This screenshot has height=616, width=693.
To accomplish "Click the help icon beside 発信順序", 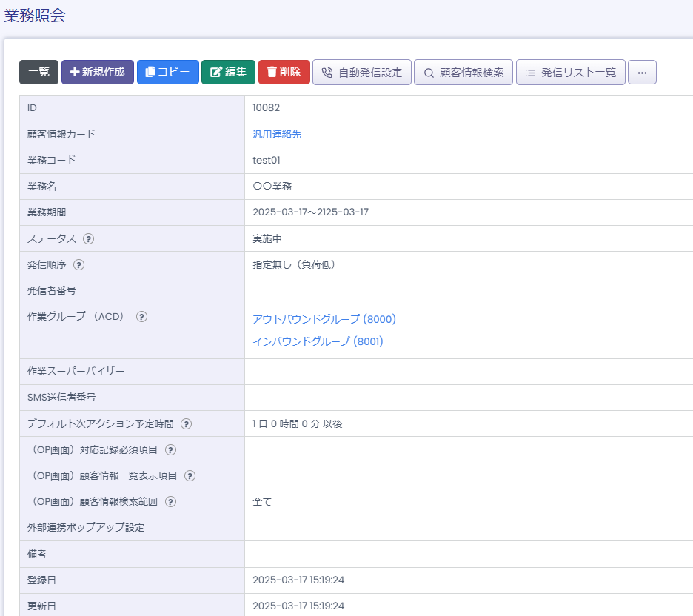I will [x=79, y=264].
